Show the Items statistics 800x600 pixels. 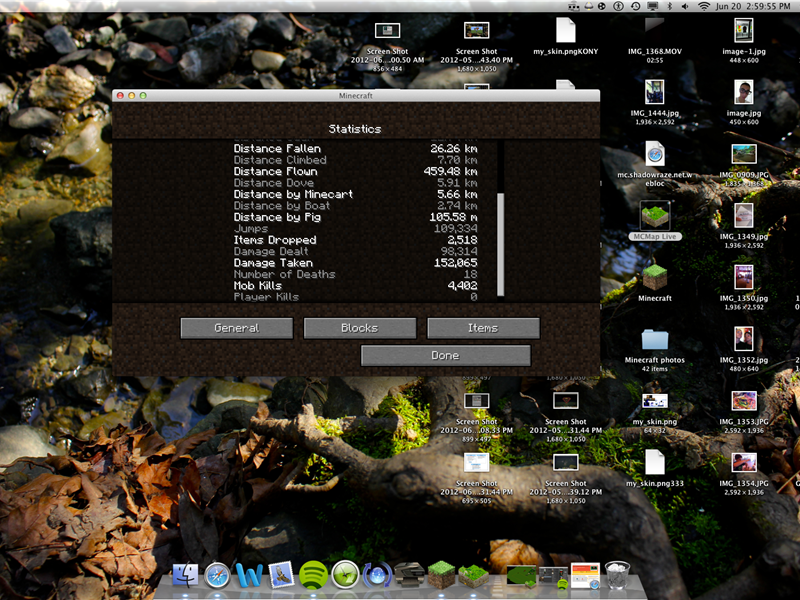point(483,328)
